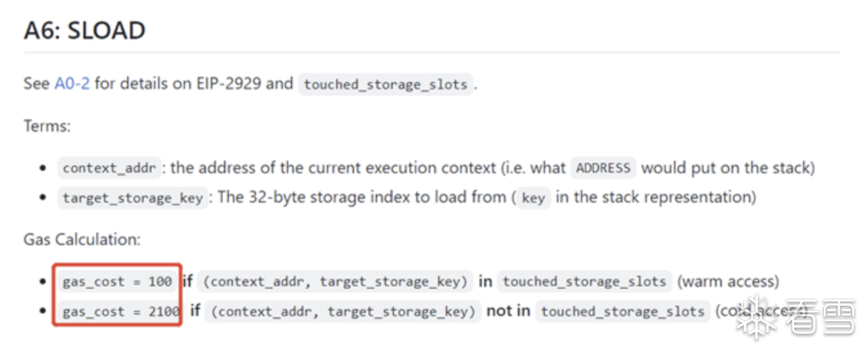This screenshot has height=354, width=868.
Task: Click the bold 'not in' text
Action: click(508, 311)
